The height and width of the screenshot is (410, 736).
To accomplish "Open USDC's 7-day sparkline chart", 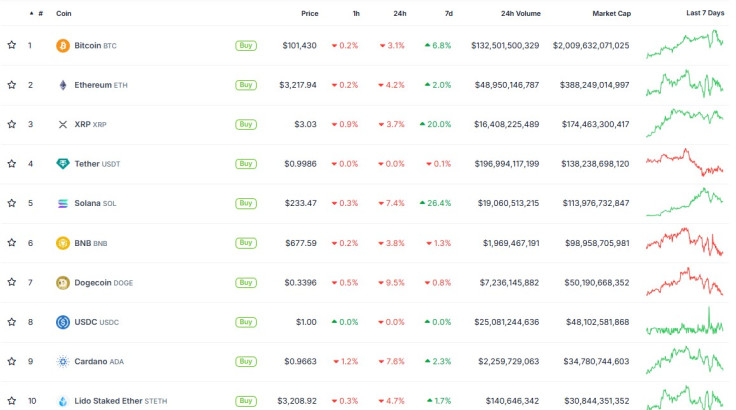I will tap(684, 321).
